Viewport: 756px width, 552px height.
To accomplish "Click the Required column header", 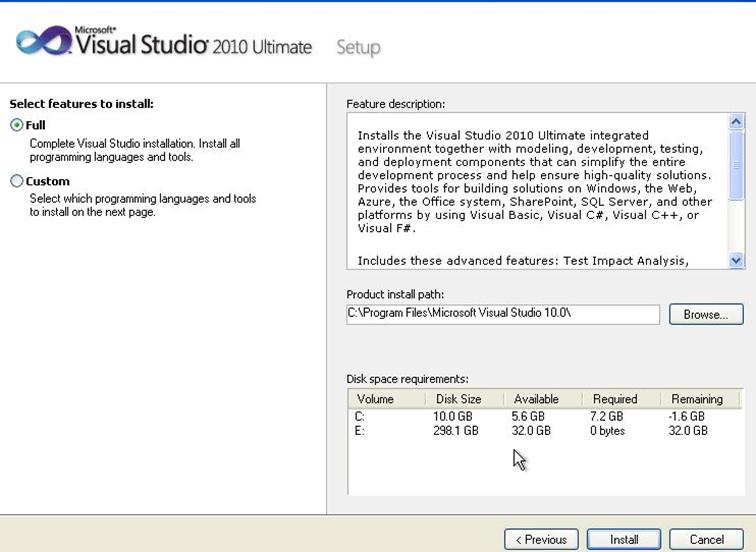I will (621, 399).
